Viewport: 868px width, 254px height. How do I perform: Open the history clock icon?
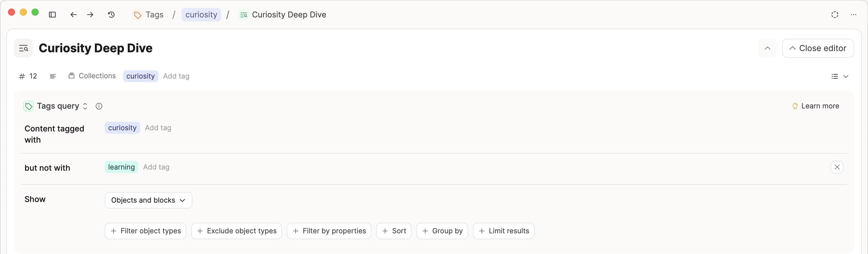click(x=111, y=14)
